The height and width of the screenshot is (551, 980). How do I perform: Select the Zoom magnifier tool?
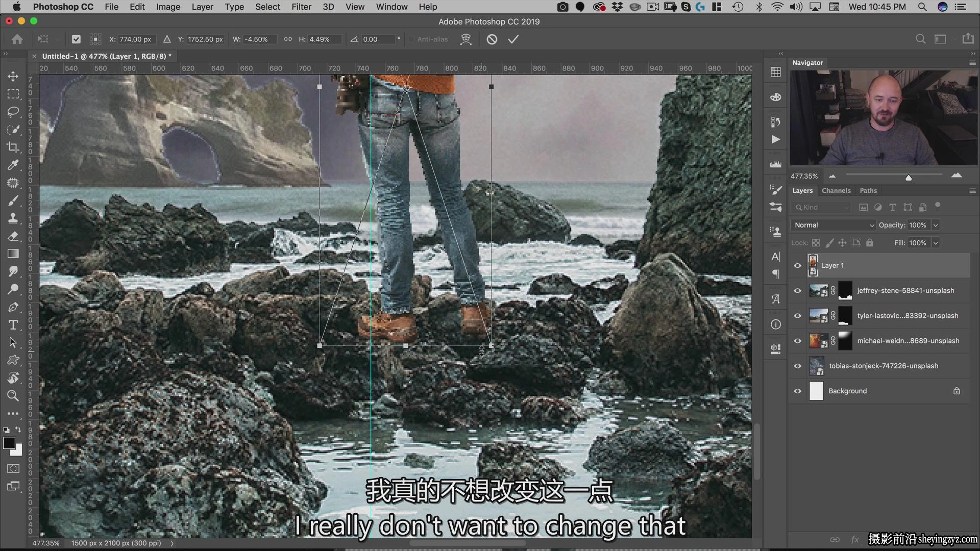click(13, 395)
